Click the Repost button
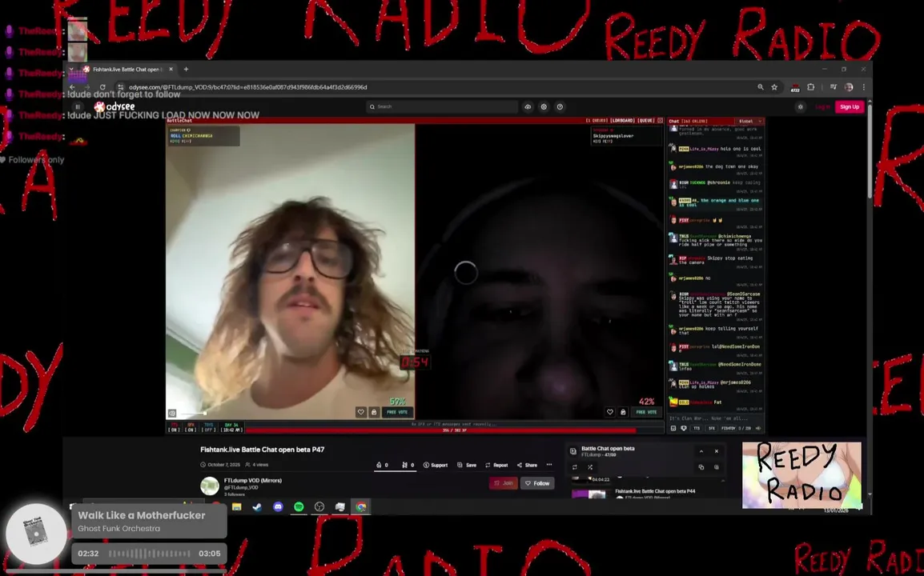This screenshot has height=576, width=924. click(496, 466)
